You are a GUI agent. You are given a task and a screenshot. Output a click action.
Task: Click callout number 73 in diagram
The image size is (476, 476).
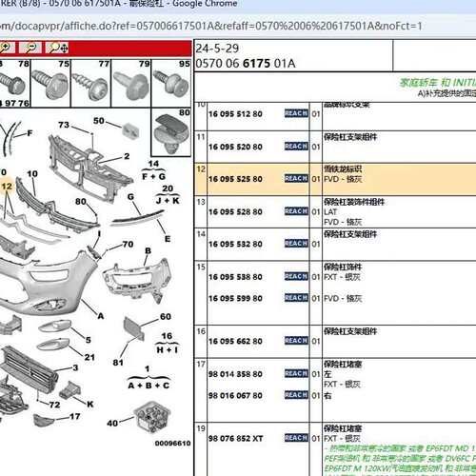point(64,125)
